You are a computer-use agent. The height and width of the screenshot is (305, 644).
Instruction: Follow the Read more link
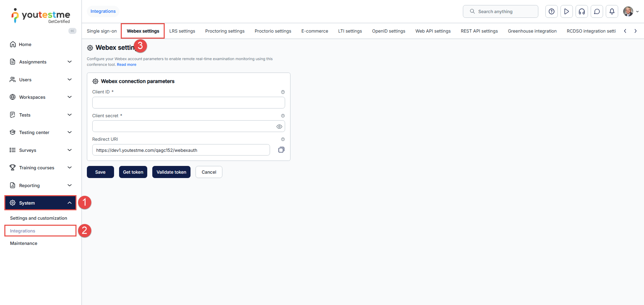(126, 64)
